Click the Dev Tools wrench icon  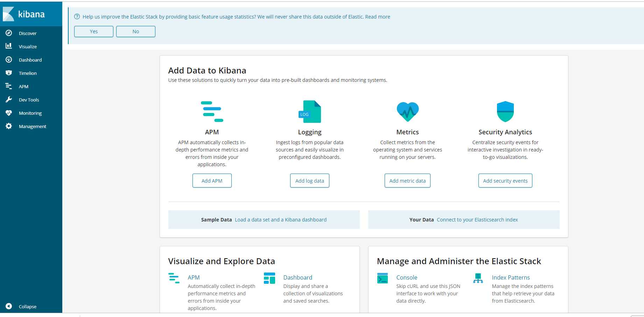coord(9,99)
